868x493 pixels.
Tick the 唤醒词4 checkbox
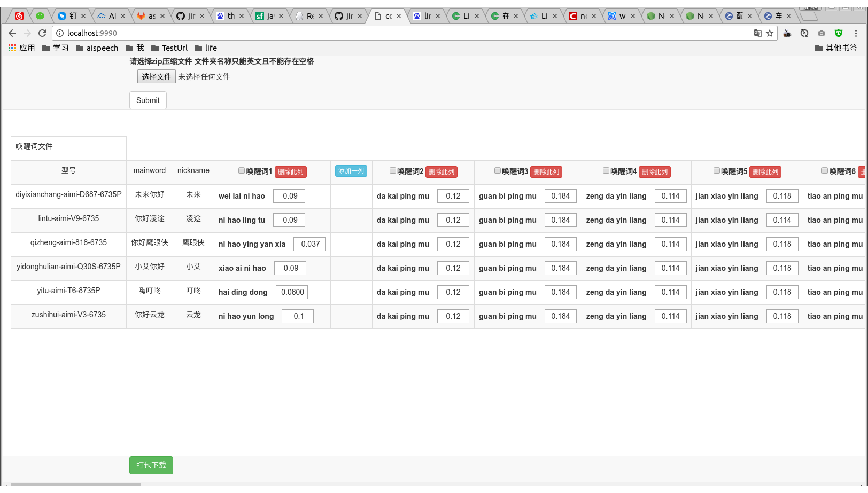click(x=606, y=171)
